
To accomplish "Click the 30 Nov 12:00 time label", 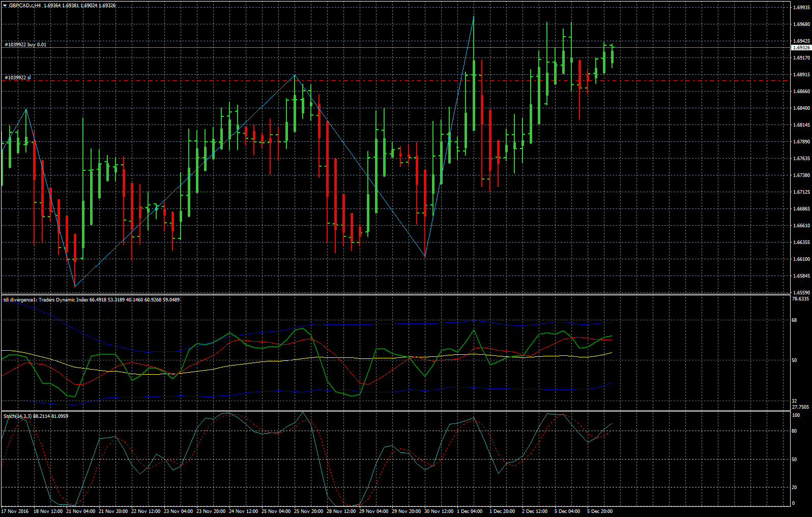I will click(x=439, y=511).
